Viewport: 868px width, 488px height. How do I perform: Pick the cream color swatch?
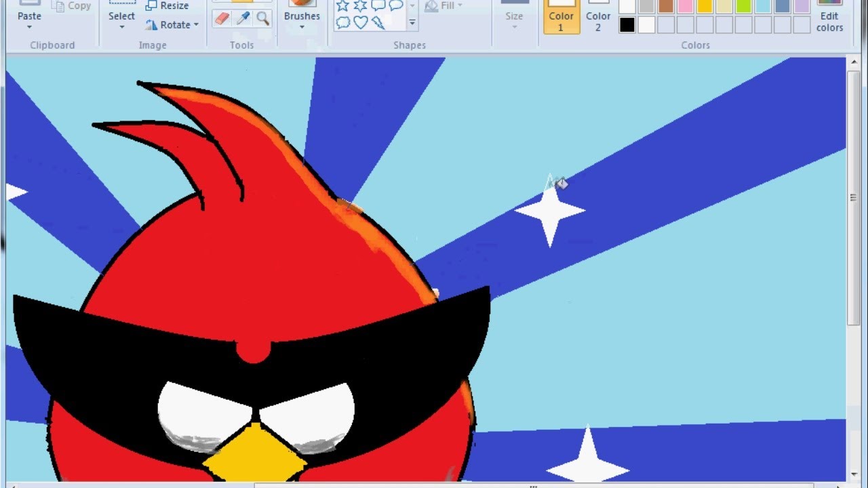pos(724,7)
